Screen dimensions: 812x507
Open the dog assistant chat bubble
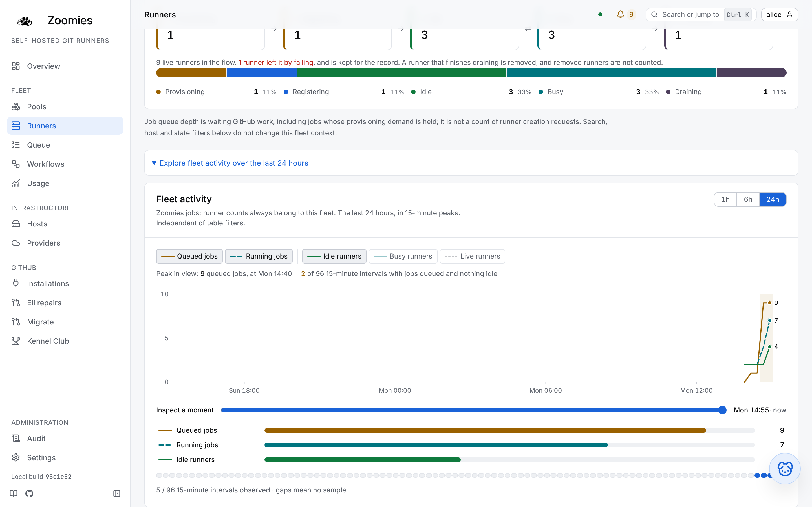tap(784, 468)
